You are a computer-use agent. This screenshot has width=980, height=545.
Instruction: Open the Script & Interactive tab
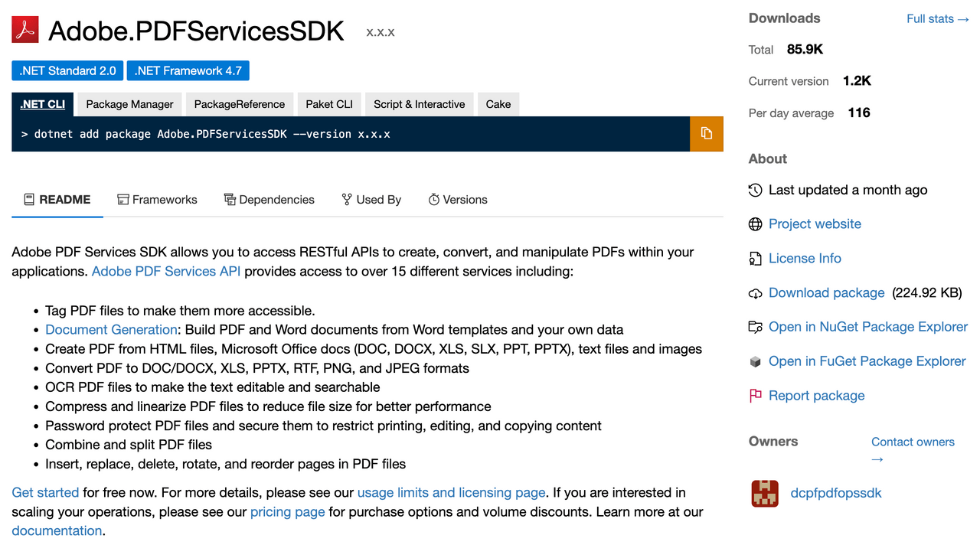pos(420,104)
